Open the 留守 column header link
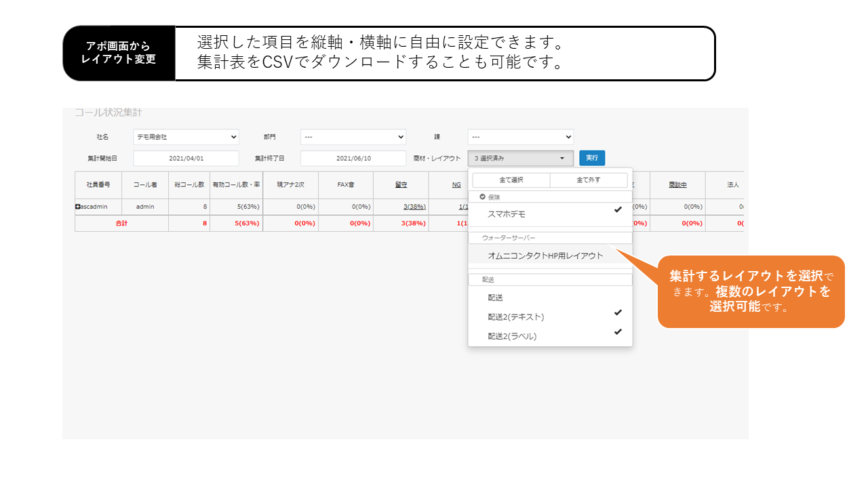This screenshot has width=868, height=488. [x=401, y=184]
